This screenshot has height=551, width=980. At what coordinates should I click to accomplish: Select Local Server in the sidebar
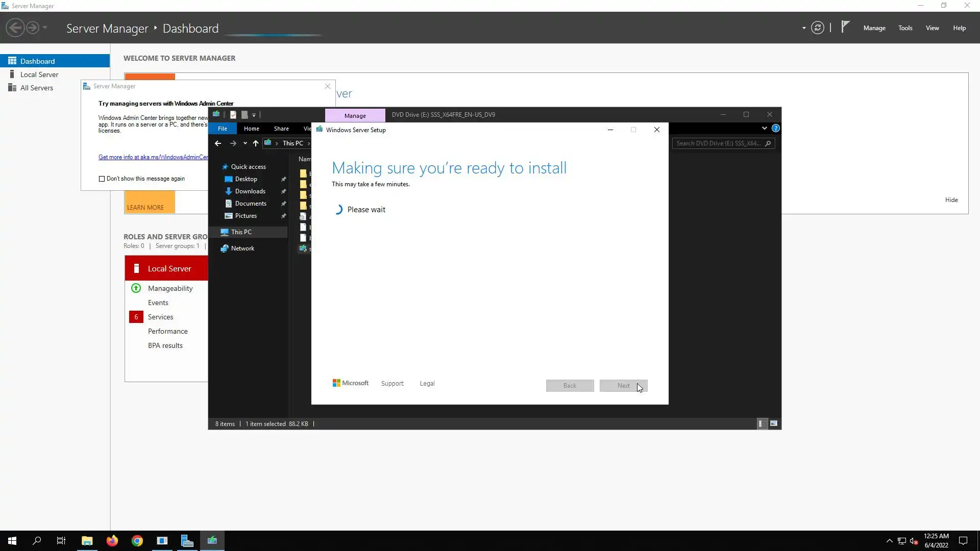point(39,74)
